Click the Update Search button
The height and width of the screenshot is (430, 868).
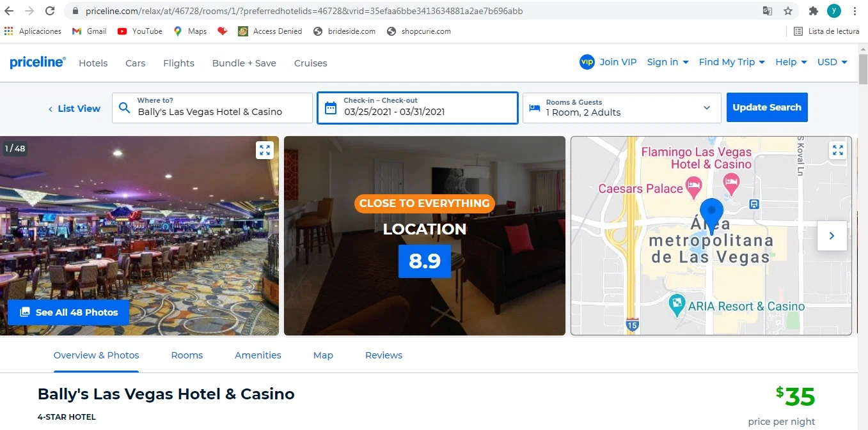pyautogui.click(x=767, y=107)
